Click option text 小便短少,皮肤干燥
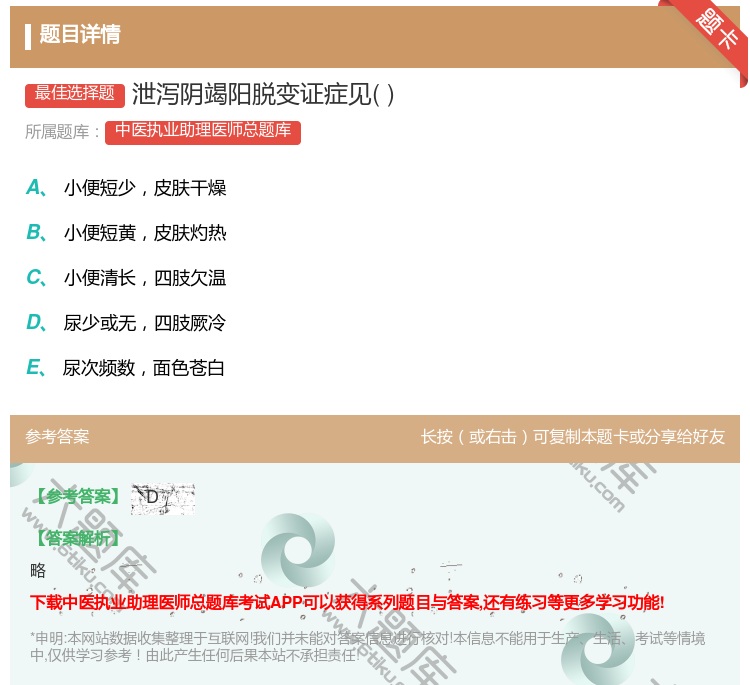This screenshot has height=685, width=750. (x=145, y=188)
